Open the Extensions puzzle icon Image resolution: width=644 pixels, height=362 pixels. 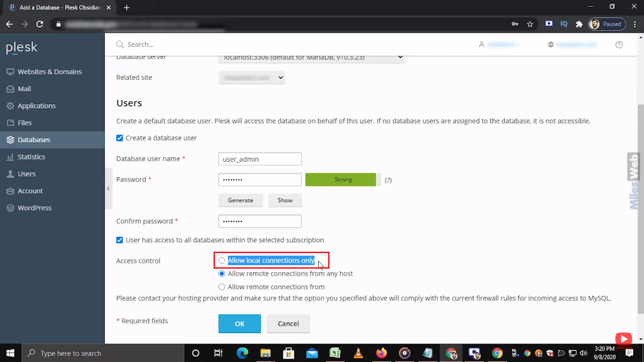pos(579,24)
